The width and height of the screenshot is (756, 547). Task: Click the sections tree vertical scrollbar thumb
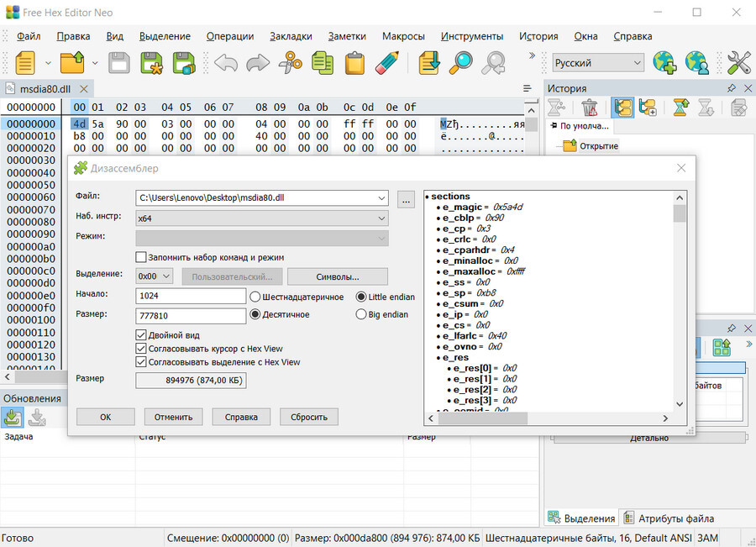pos(680,213)
